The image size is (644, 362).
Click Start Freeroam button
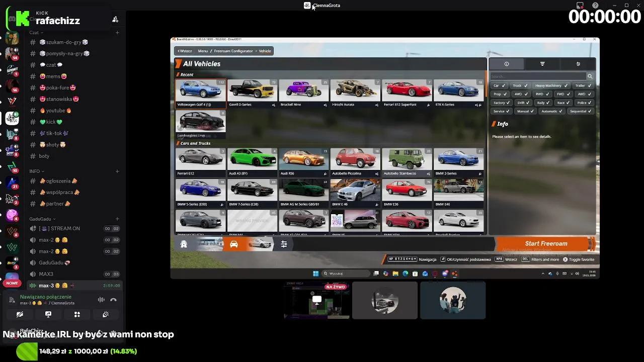coord(546,244)
